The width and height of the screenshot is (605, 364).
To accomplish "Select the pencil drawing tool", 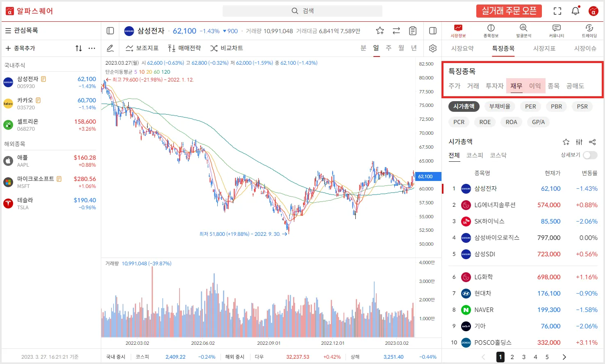I will coord(110,48).
